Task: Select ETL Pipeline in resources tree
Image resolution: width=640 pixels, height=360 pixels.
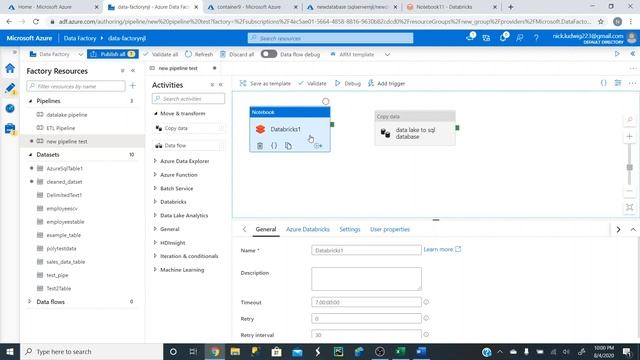Action: 61,128
